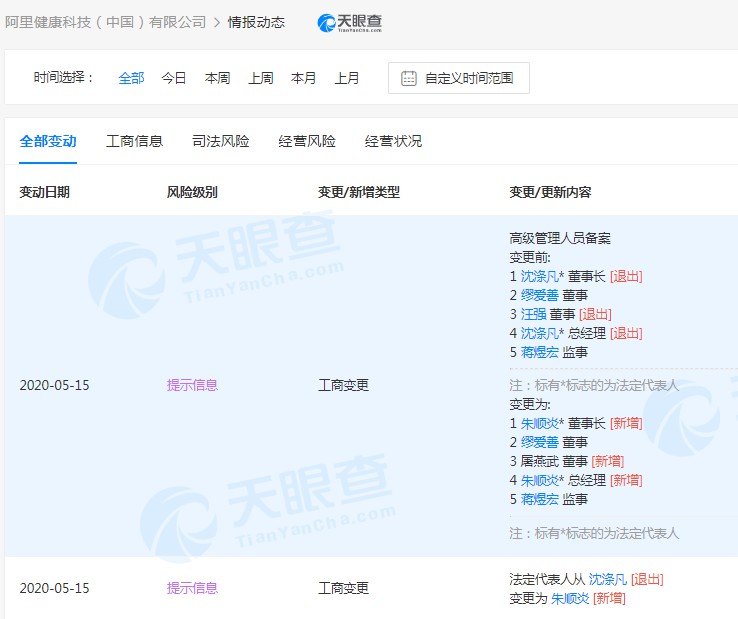The image size is (738, 619).
Task: Click 工商变更 in the legal representative row
Action: pyautogui.click(x=344, y=588)
